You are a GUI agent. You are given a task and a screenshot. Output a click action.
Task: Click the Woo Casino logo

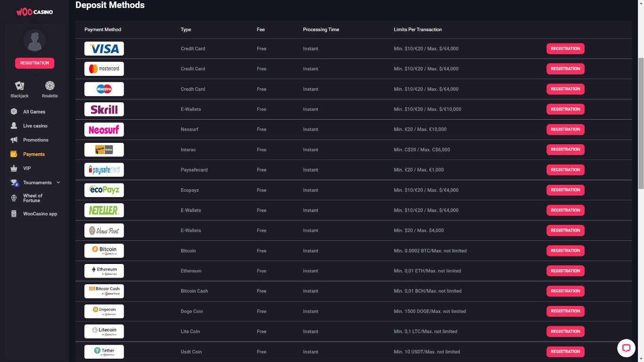[x=34, y=12]
